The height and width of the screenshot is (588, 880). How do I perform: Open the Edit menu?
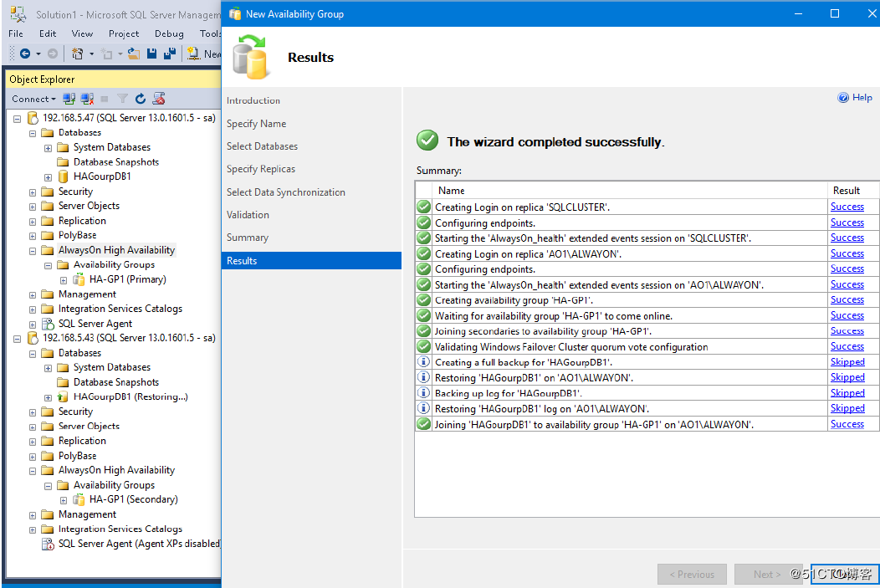48,33
